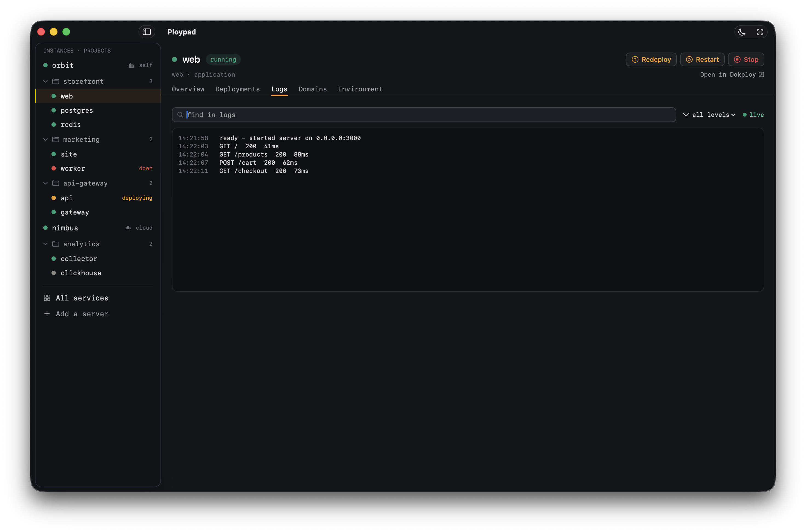
Task: Toggle the live log streaming indicator
Action: point(753,115)
